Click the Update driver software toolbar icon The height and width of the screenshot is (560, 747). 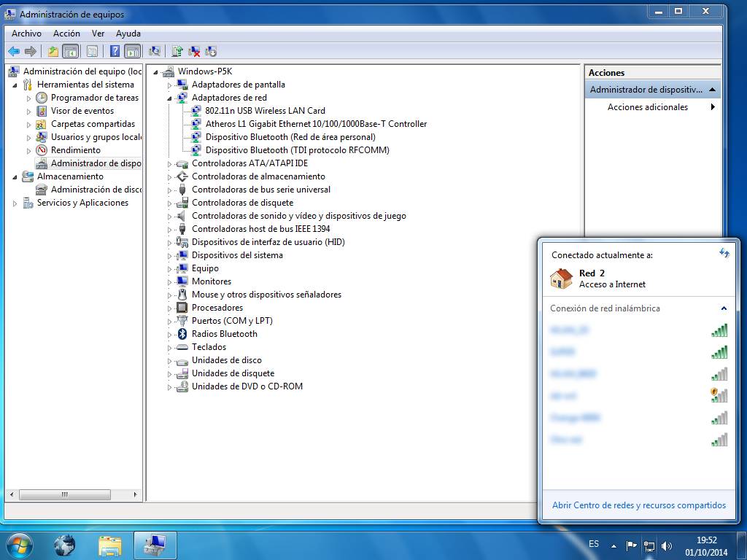[177, 51]
